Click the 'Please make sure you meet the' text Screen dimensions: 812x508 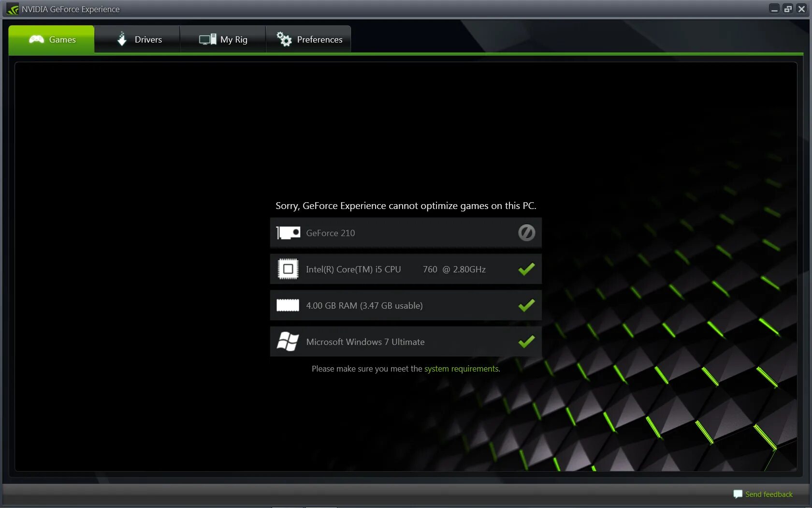tap(367, 369)
